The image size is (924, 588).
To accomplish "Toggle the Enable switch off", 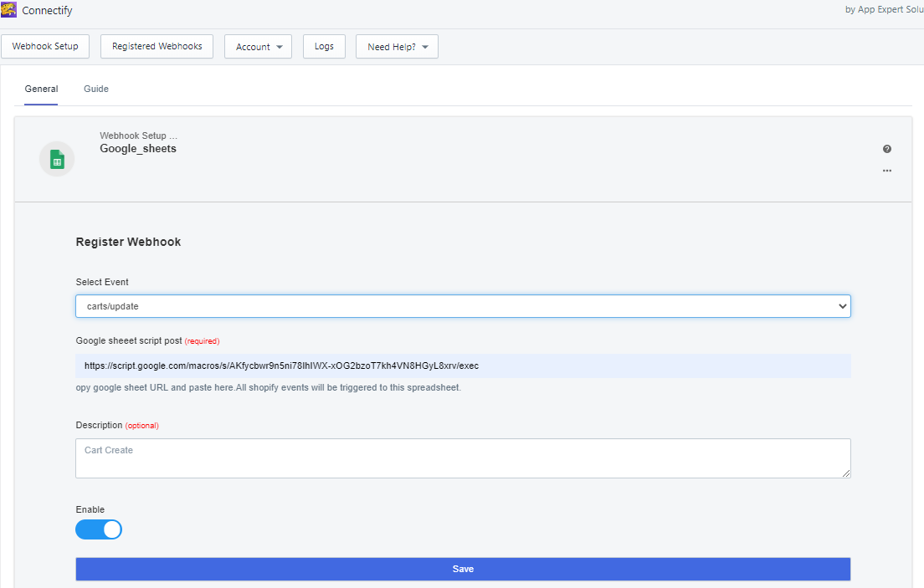I will pos(99,529).
